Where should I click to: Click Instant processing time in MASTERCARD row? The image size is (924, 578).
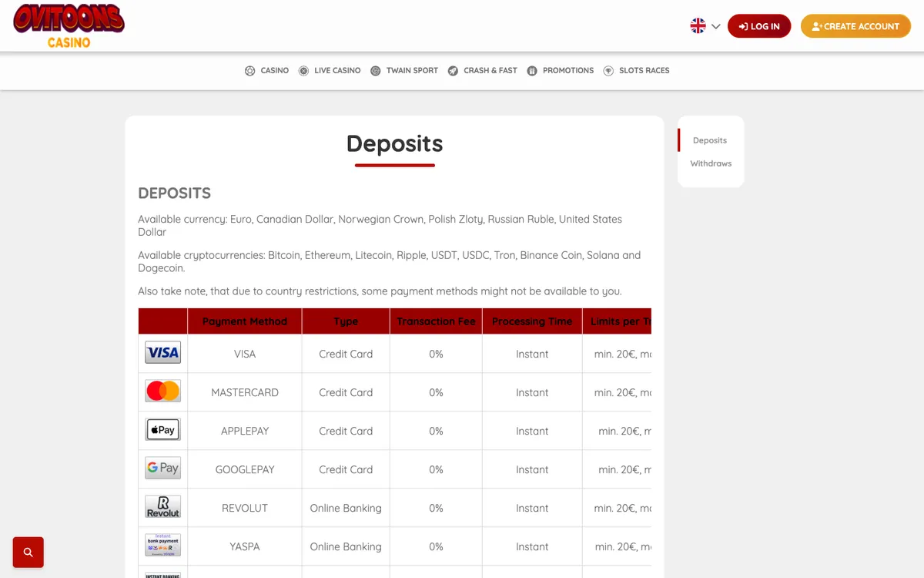tap(532, 392)
